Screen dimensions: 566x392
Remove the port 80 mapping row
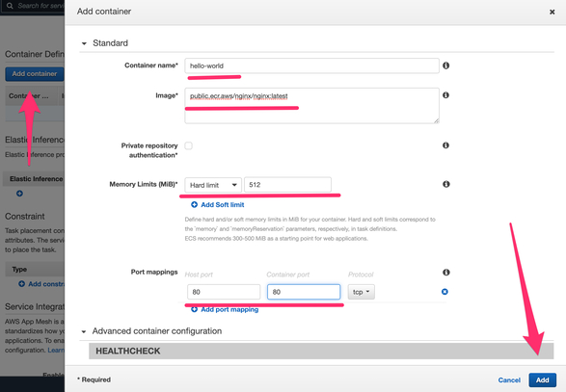445,292
